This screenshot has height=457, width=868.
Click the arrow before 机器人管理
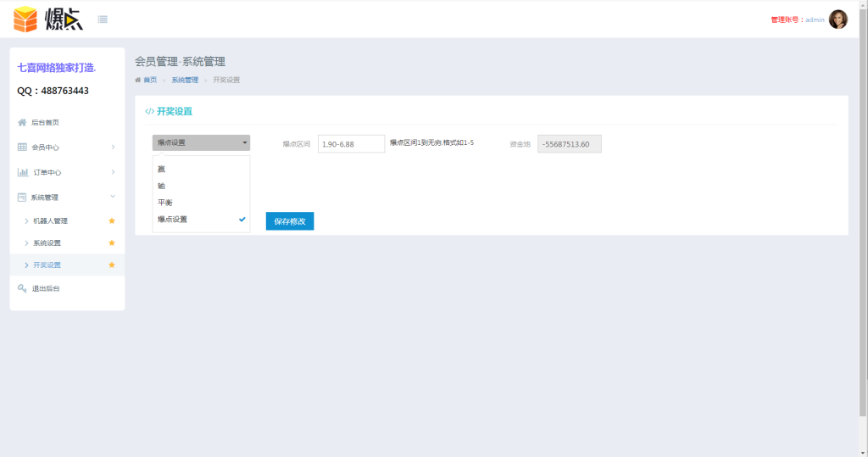[26, 221]
